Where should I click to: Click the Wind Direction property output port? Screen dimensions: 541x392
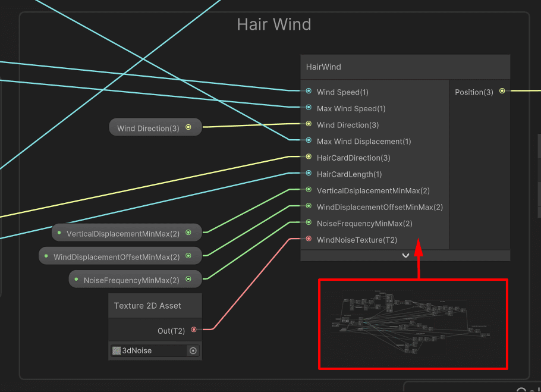click(x=188, y=127)
